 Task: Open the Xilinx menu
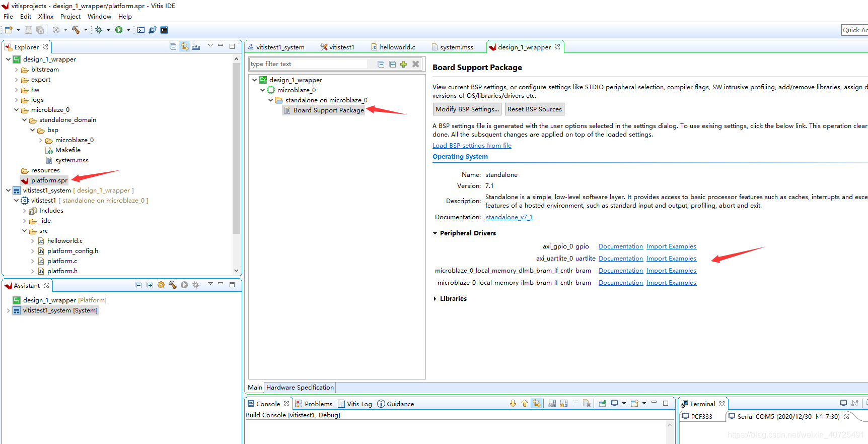(x=46, y=17)
